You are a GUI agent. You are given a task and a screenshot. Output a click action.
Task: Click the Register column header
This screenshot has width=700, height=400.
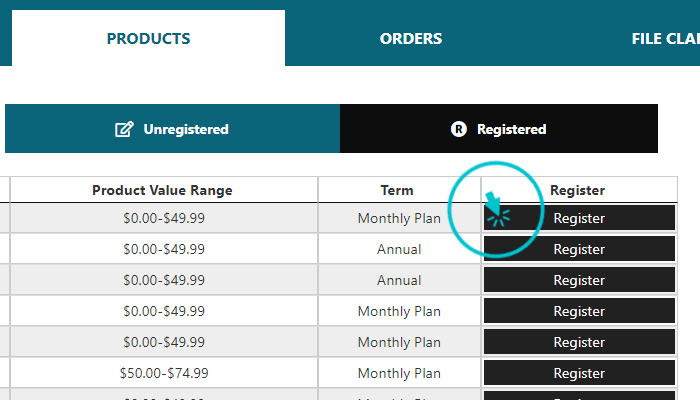(x=579, y=190)
